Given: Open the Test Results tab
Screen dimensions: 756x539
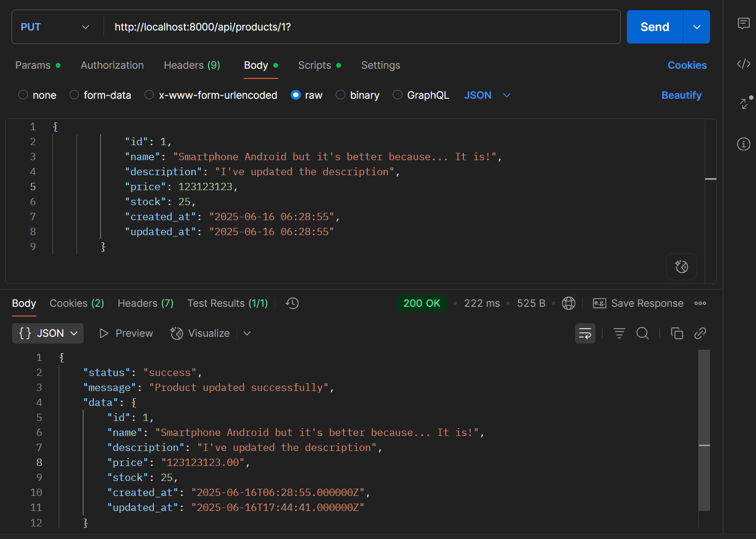Looking at the screenshot, I should click(227, 303).
